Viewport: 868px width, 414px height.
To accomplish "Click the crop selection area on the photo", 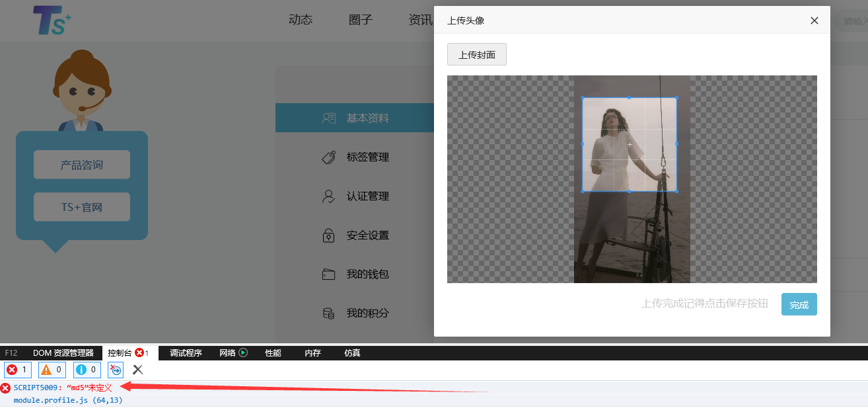I will click(x=630, y=144).
